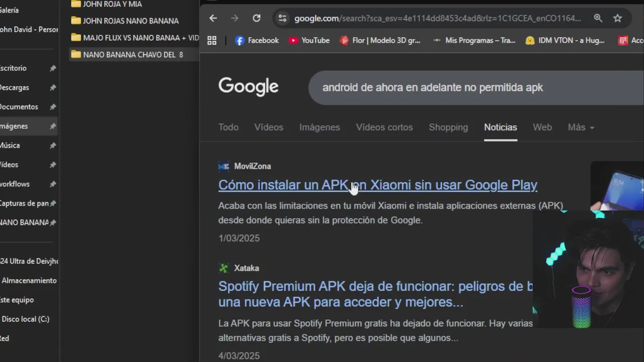This screenshot has width=644, height=362.
Task: Open Documentos in Explorer sidebar
Action: pos(19,107)
